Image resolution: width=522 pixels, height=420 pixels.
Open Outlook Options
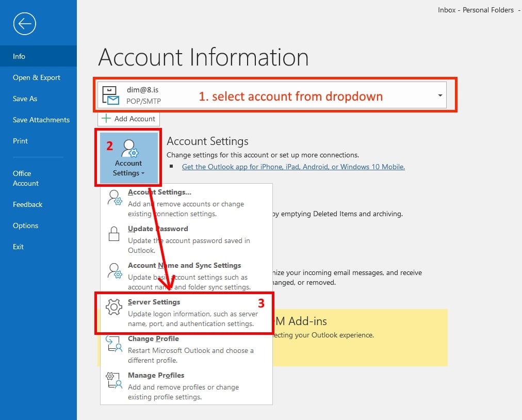click(38, 225)
